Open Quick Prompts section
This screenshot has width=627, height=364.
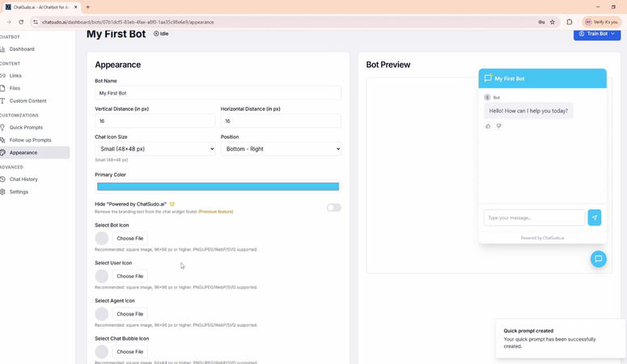26,128
